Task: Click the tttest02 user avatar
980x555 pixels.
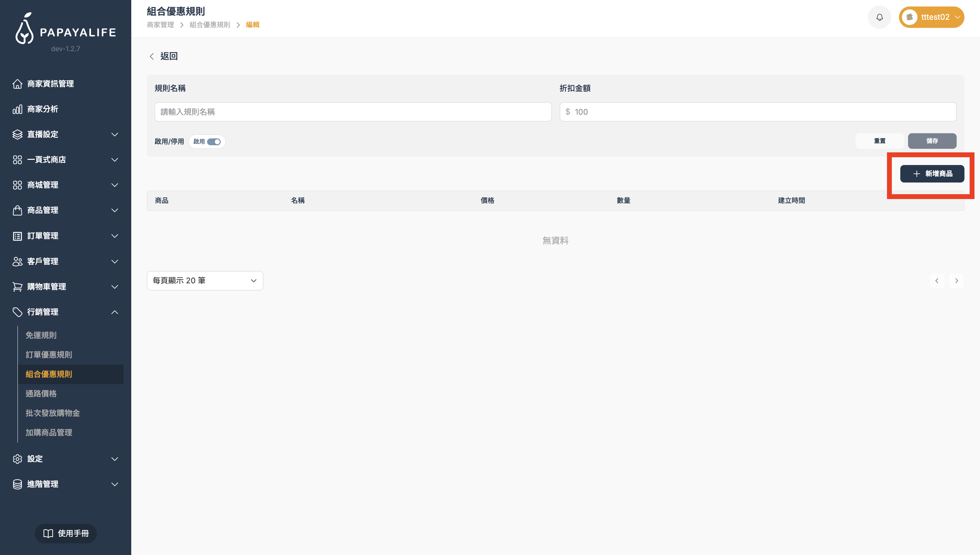Action: click(909, 17)
